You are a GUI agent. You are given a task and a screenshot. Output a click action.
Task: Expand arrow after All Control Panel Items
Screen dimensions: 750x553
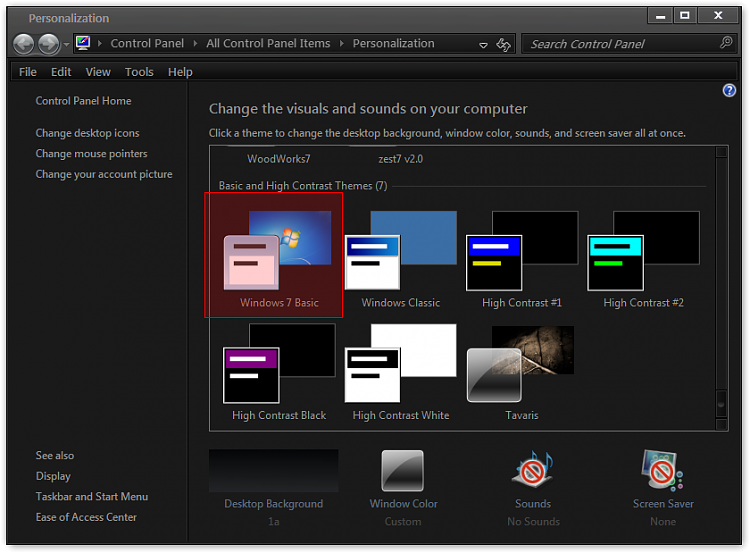coord(342,44)
